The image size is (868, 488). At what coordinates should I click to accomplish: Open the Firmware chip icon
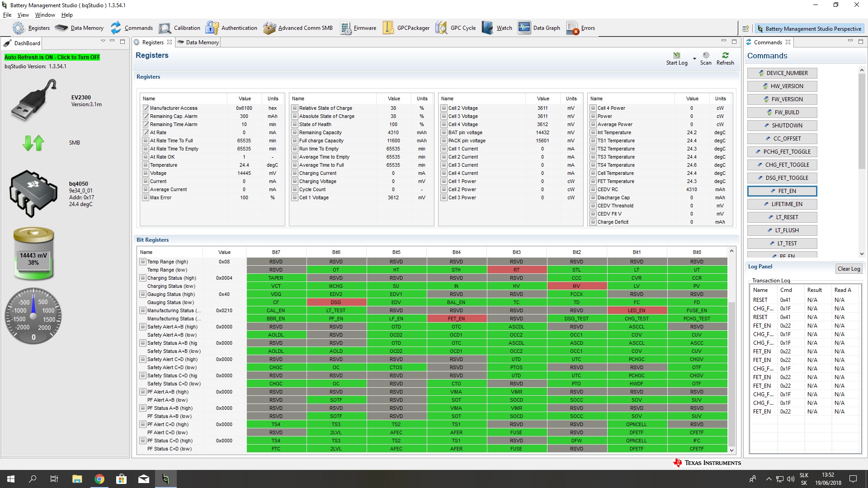click(346, 28)
